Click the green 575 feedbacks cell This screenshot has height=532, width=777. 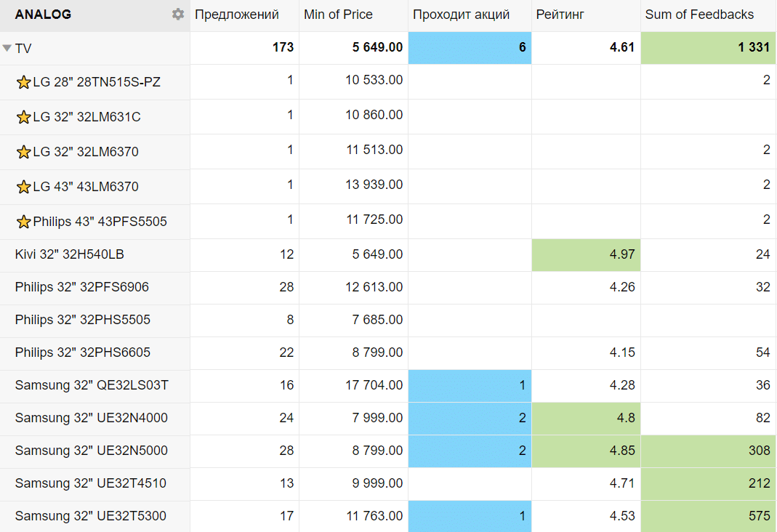pos(708,516)
